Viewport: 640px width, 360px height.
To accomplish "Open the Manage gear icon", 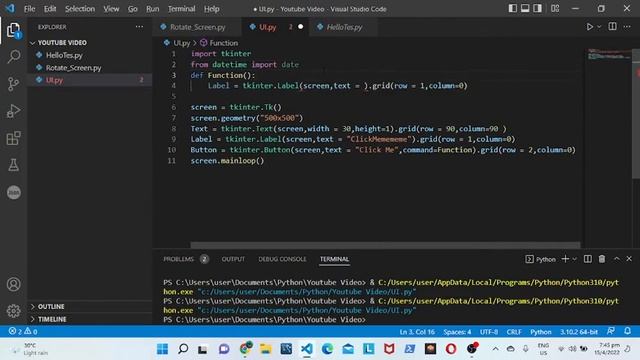I will coord(13,311).
